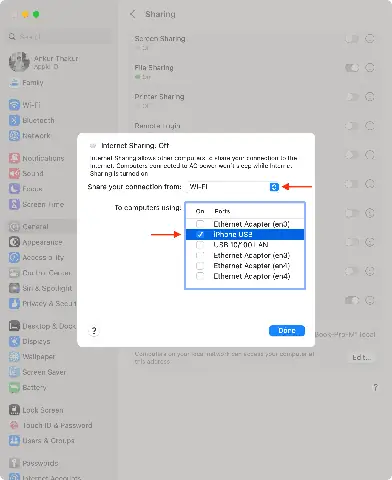
Task: Check Ethernet Adapter (en4) port
Action: [200, 276]
